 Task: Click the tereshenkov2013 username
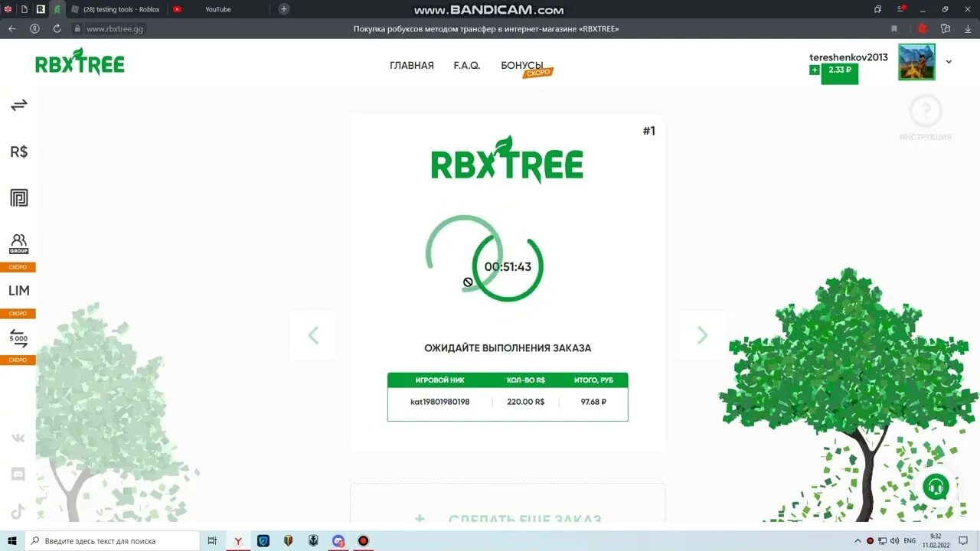[849, 57]
